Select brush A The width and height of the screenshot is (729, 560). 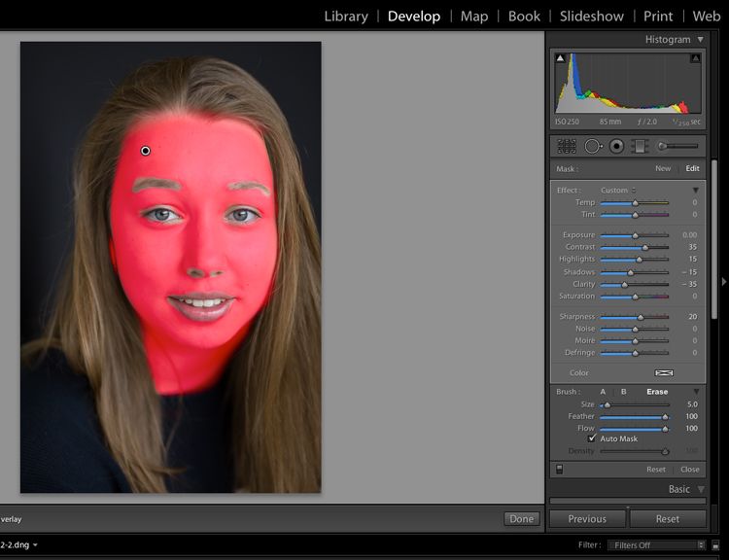(603, 392)
